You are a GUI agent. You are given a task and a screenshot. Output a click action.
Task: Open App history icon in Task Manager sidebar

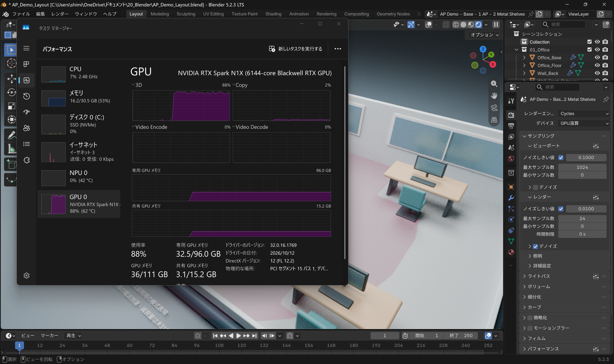26,96
